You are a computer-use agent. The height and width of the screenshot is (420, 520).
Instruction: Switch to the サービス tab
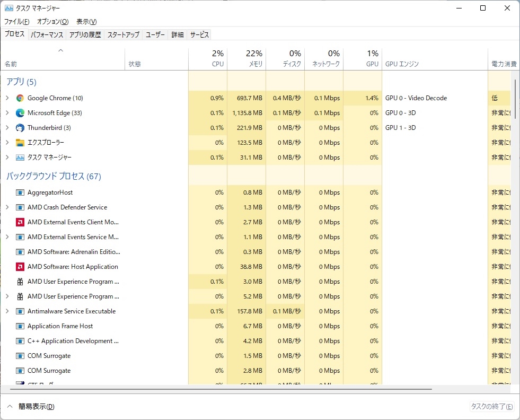(x=199, y=35)
